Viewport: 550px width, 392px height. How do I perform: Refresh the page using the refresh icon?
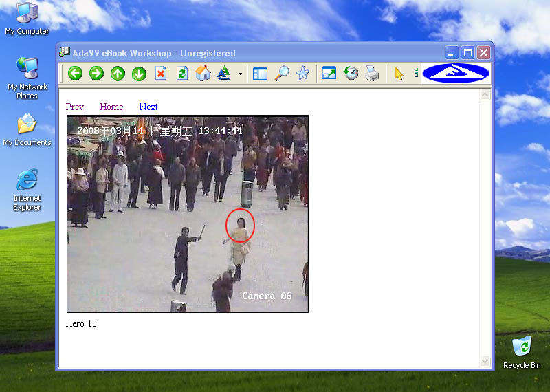182,74
